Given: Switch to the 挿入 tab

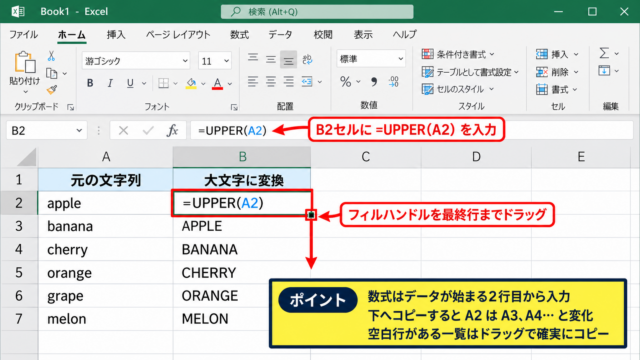Looking at the screenshot, I should [116, 34].
